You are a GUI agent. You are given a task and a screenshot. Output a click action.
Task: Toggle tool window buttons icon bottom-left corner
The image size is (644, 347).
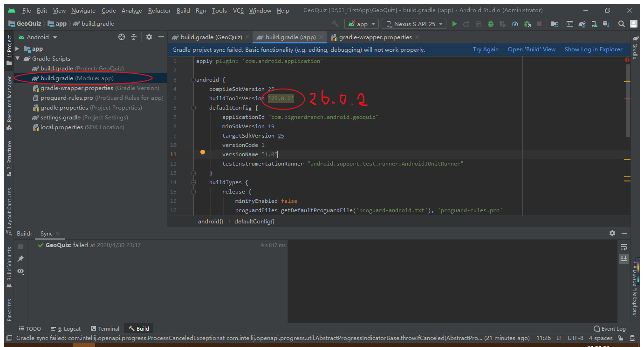pos(9,338)
